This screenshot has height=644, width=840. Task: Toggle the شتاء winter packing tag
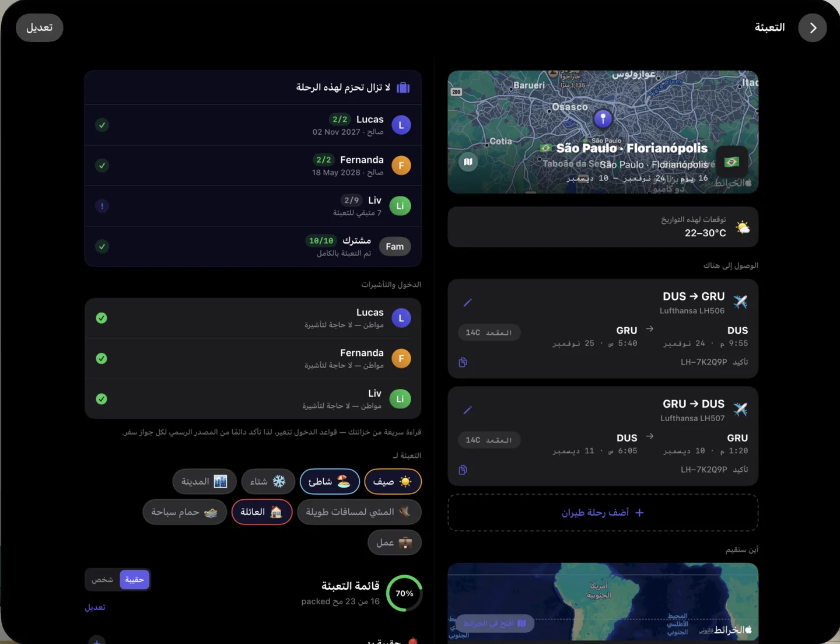[x=268, y=481]
